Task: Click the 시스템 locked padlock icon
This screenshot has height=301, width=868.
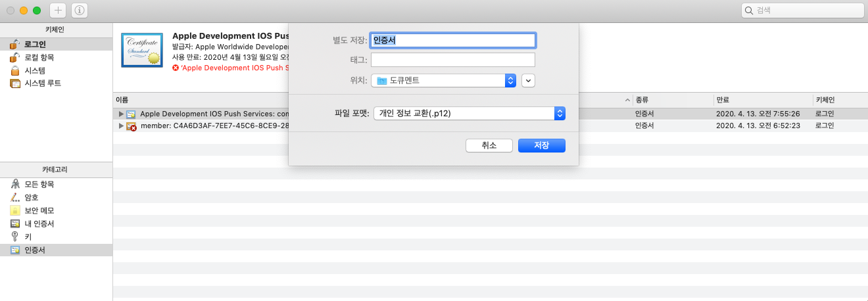Action: [14, 70]
